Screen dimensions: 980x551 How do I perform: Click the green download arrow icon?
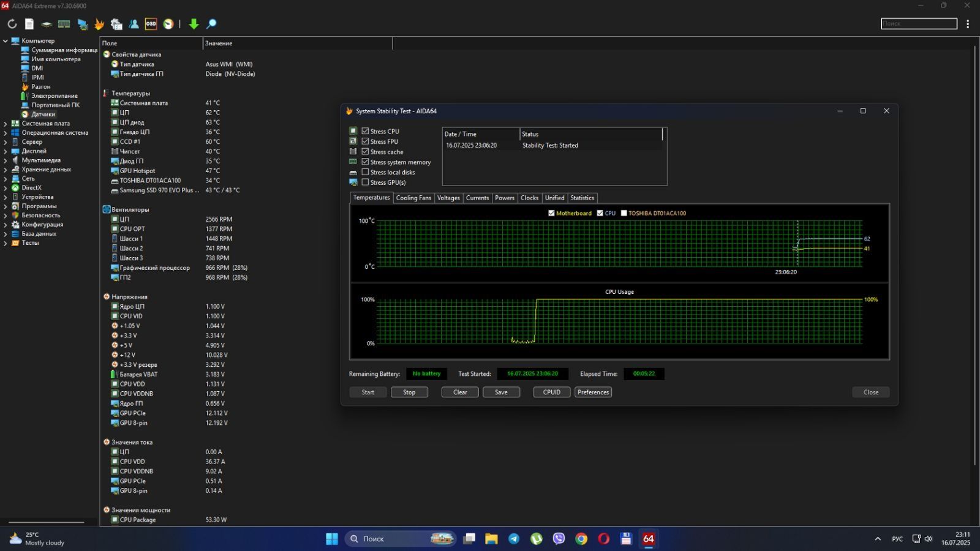click(x=194, y=24)
